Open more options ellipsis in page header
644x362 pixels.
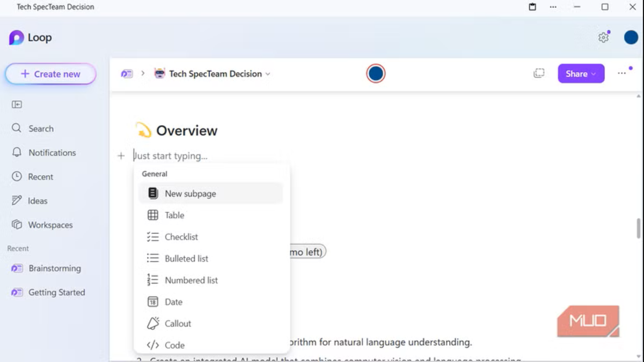[x=621, y=73]
